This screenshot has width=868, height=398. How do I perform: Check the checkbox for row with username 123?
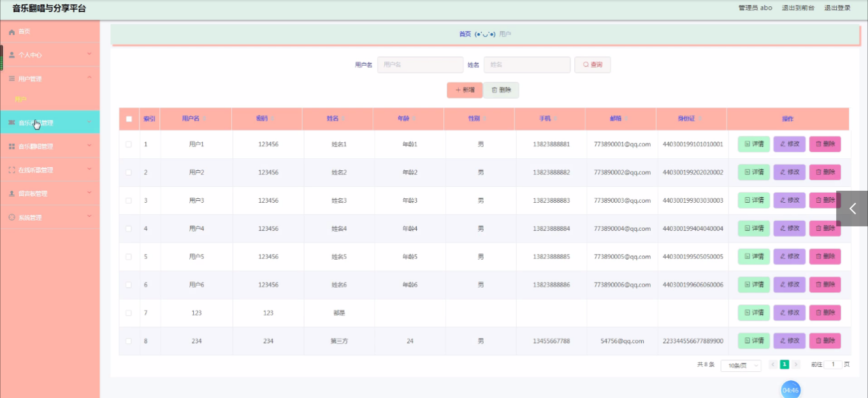tap(129, 313)
